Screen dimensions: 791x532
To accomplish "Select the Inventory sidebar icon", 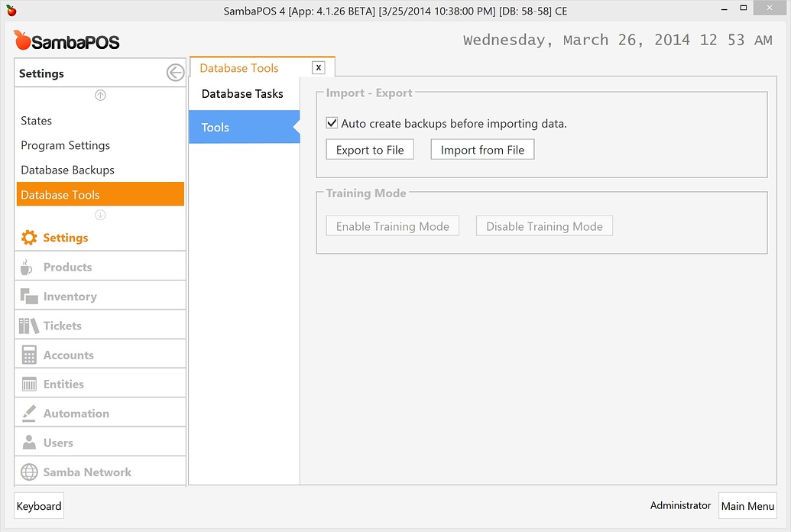I will (x=28, y=295).
